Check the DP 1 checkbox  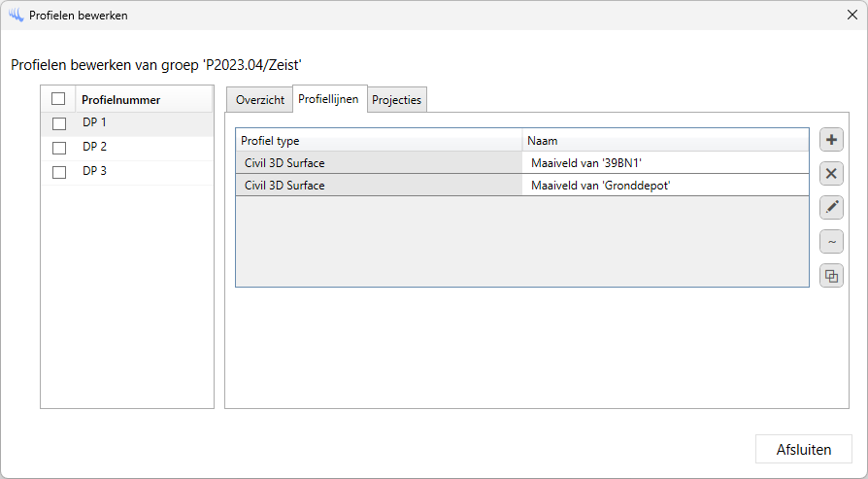[x=59, y=123]
